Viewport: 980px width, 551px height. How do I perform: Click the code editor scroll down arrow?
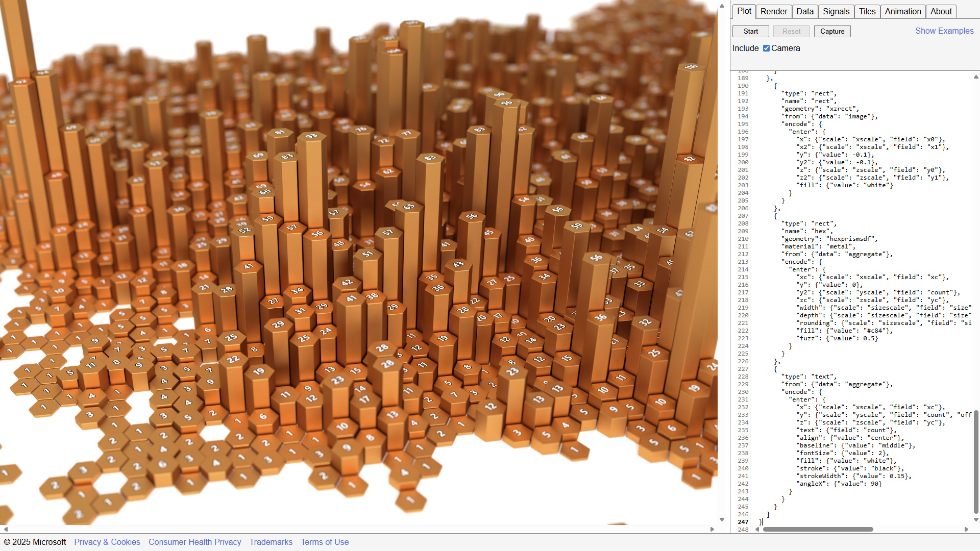coord(975,520)
